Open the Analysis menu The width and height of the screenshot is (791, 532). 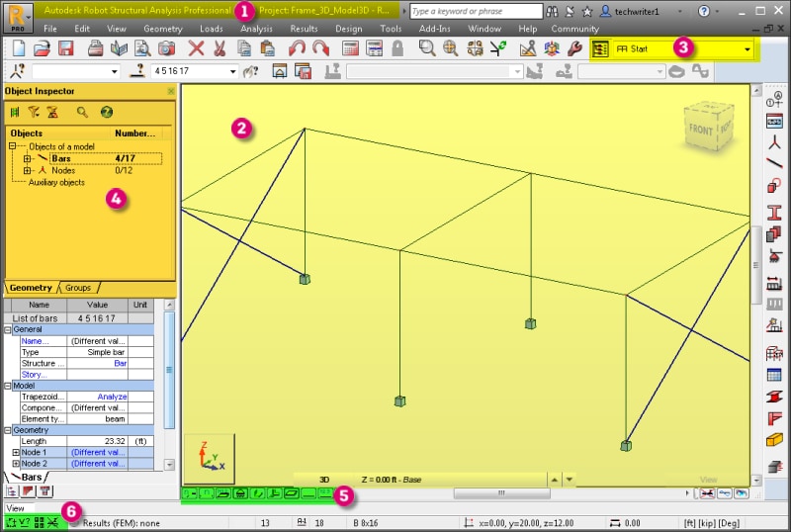[256, 29]
